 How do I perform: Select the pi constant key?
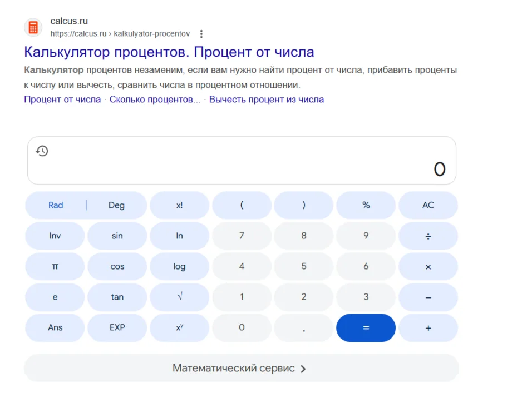click(x=55, y=267)
